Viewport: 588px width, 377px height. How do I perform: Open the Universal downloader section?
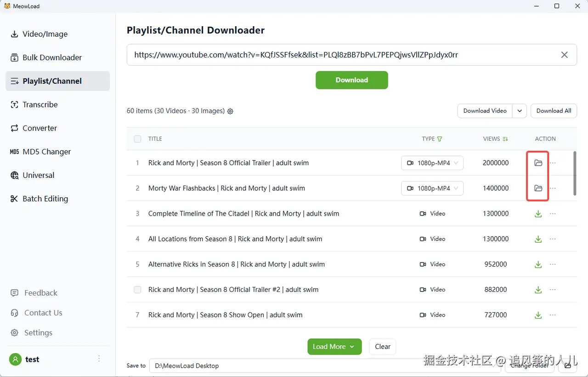[57, 175]
